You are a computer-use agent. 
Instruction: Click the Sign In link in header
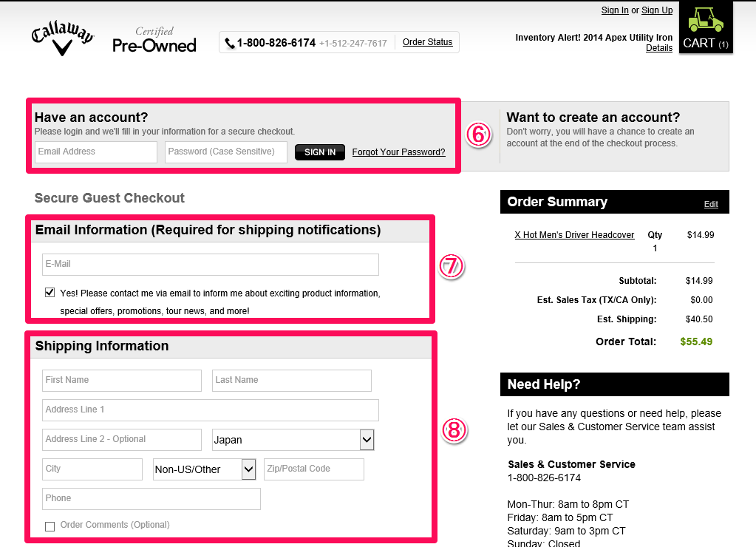[615, 10]
